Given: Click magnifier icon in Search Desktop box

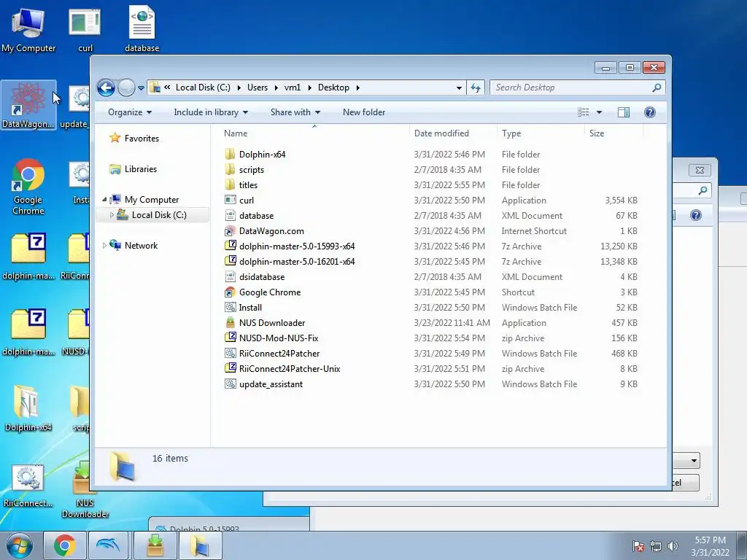Looking at the screenshot, I should 657,87.
